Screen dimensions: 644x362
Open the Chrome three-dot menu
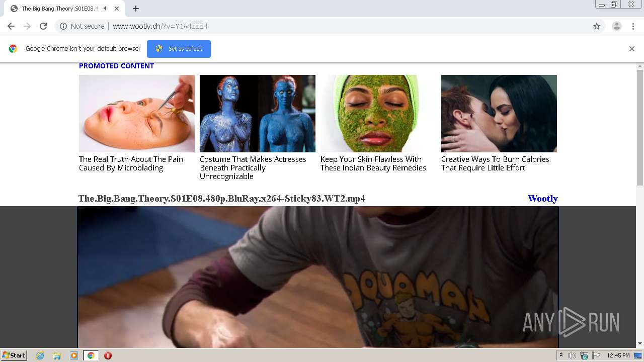[633, 26]
